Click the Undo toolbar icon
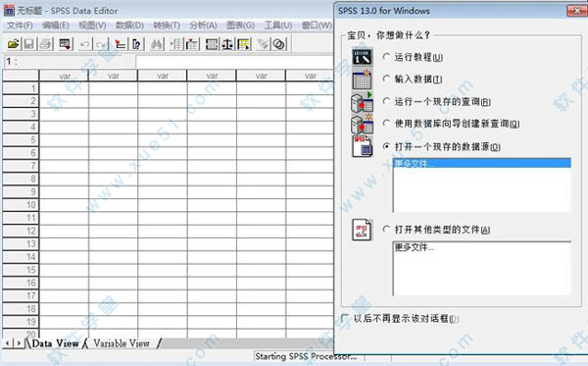Viewport: 588px width, 366px height. coord(84,44)
